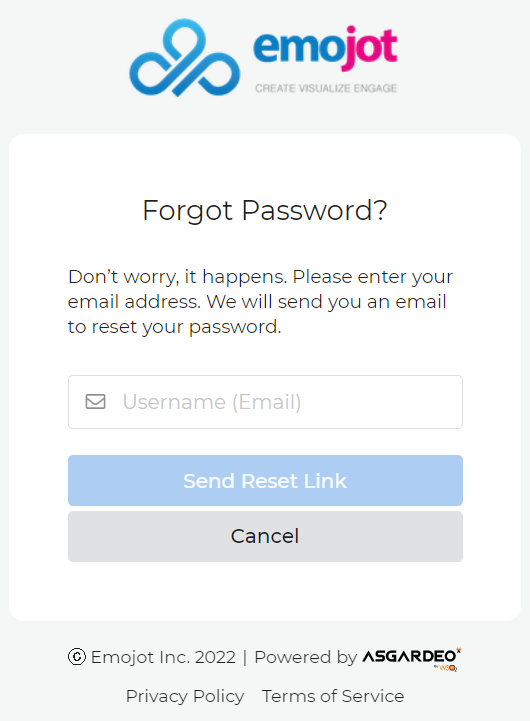530x721 pixels.
Task: Click the "Powered by" footer text
Action: point(306,657)
